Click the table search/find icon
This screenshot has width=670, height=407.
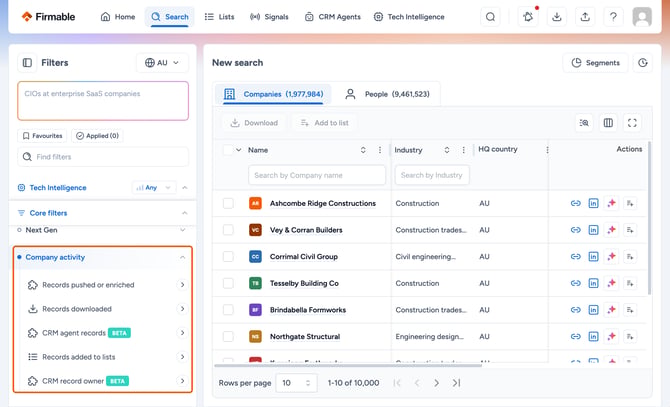pos(584,123)
